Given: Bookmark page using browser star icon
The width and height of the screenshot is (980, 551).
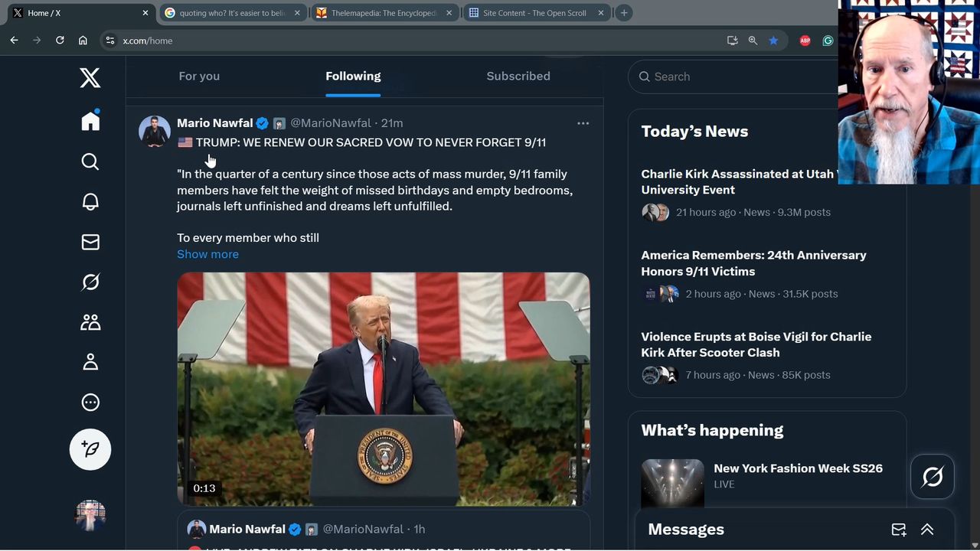Looking at the screenshot, I should (x=773, y=41).
